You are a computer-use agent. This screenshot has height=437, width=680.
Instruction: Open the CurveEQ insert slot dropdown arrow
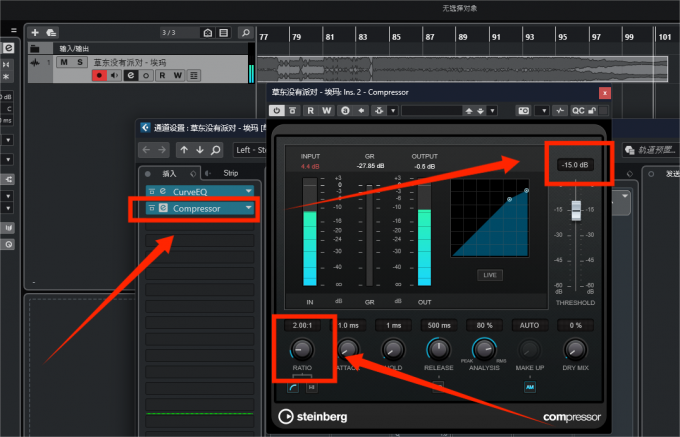[248, 191]
